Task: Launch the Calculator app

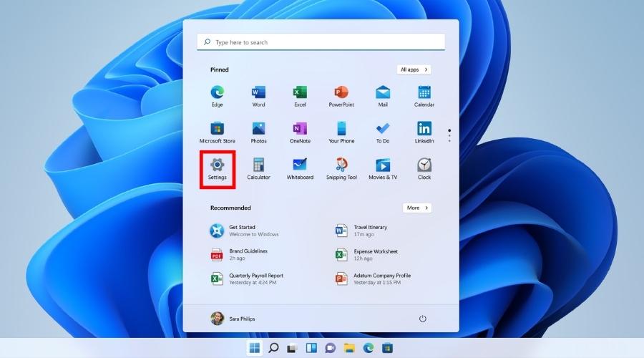Action: click(x=258, y=169)
